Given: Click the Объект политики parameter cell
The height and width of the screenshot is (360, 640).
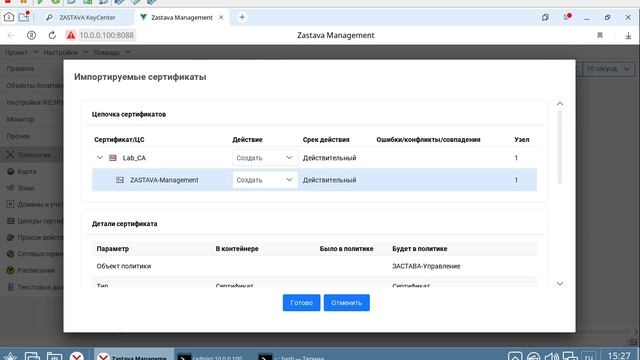Looking at the screenshot, I should point(124,266).
